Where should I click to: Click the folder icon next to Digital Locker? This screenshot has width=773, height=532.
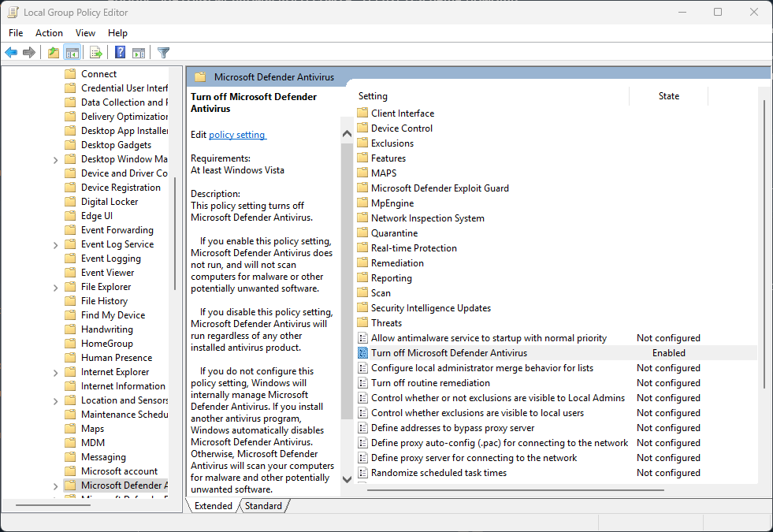click(x=70, y=202)
